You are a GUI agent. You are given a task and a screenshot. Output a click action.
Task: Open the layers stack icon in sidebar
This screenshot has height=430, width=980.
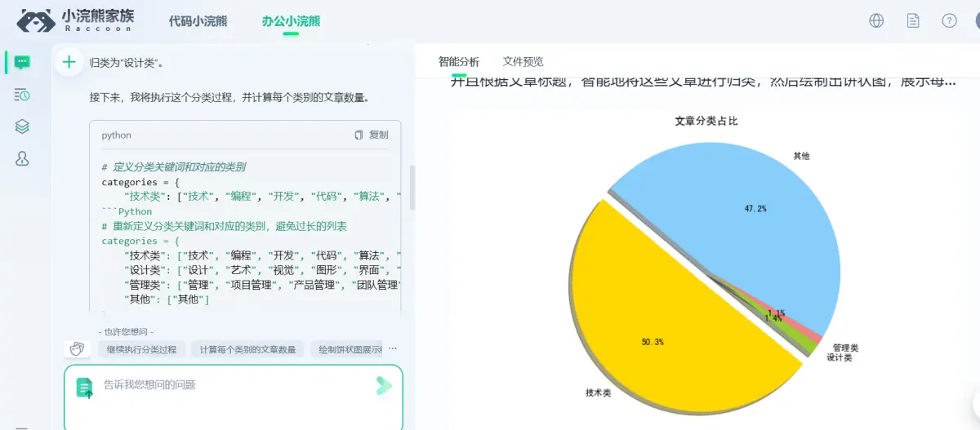pyautogui.click(x=22, y=126)
